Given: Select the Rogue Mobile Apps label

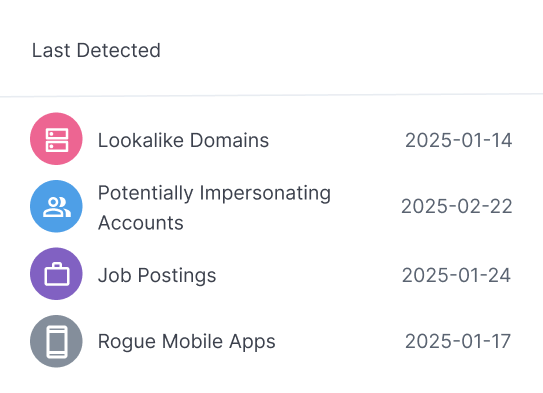Looking at the screenshot, I should (x=187, y=342).
